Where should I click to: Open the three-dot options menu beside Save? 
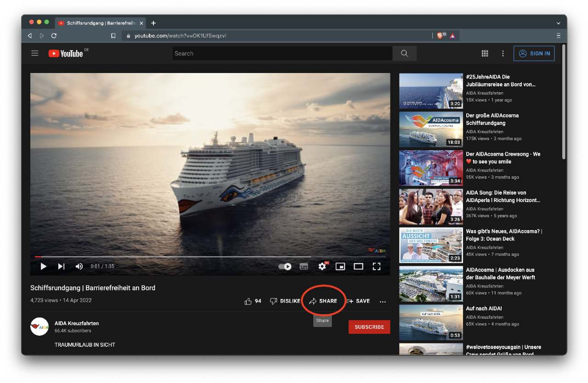(383, 301)
